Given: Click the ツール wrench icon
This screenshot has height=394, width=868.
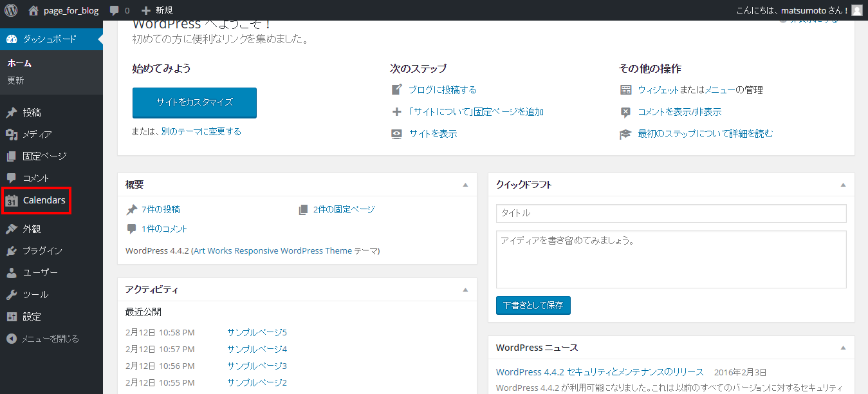Looking at the screenshot, I should (x=12, y=295).
